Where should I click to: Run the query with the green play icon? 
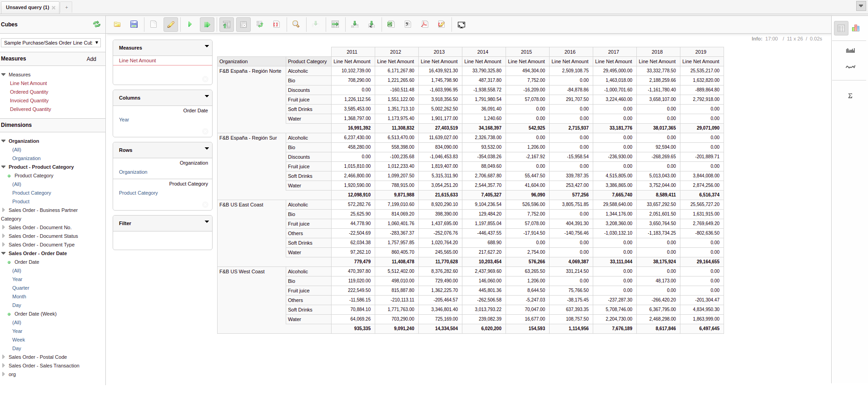[190, 25]
